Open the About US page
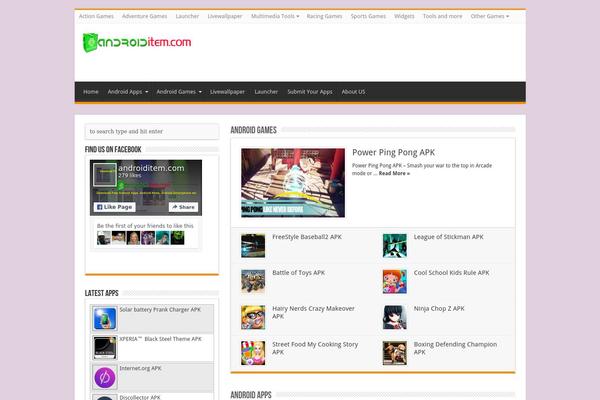This screenshot has height=400, width=600. pyautogui.click(x=353, y=92)
